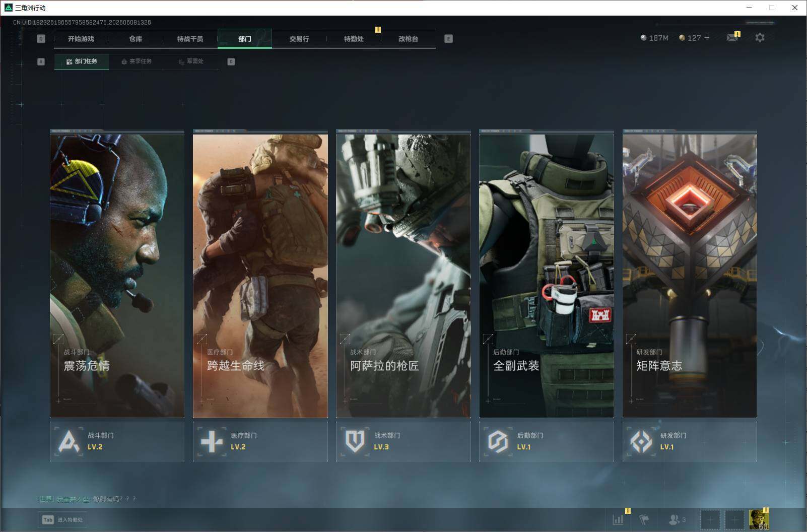This screenshot has height=532, width=807.
Task: Open the flags icon in bottom bar
Action: [644, 519]
